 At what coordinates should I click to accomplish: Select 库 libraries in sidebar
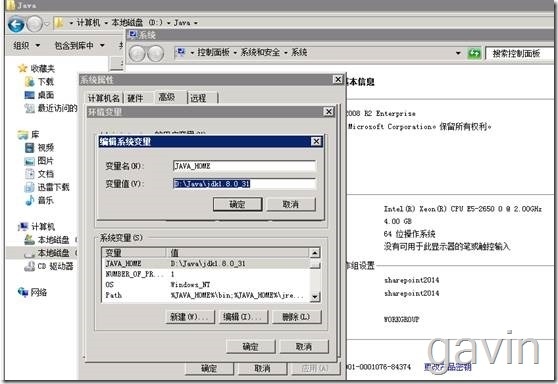[28, 135]
